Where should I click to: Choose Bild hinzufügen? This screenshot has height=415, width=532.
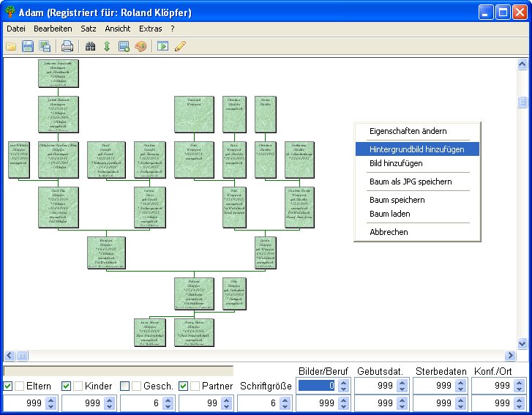(x=417, y=163)
